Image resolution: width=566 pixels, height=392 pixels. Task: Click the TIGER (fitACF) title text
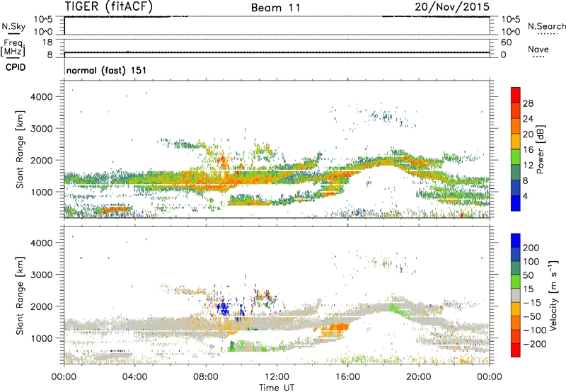[x=109, y=6]
